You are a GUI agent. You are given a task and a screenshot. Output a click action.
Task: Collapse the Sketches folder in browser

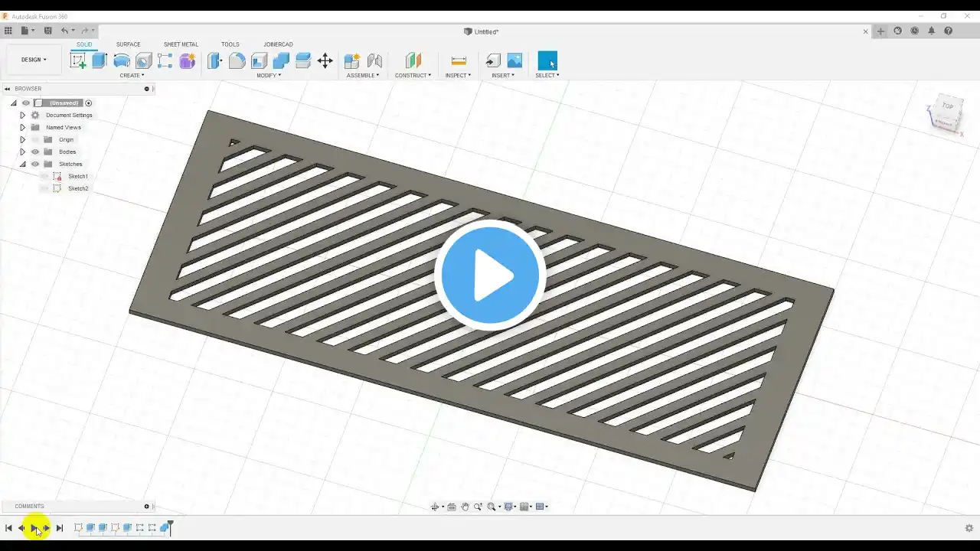tap(22, 164)
